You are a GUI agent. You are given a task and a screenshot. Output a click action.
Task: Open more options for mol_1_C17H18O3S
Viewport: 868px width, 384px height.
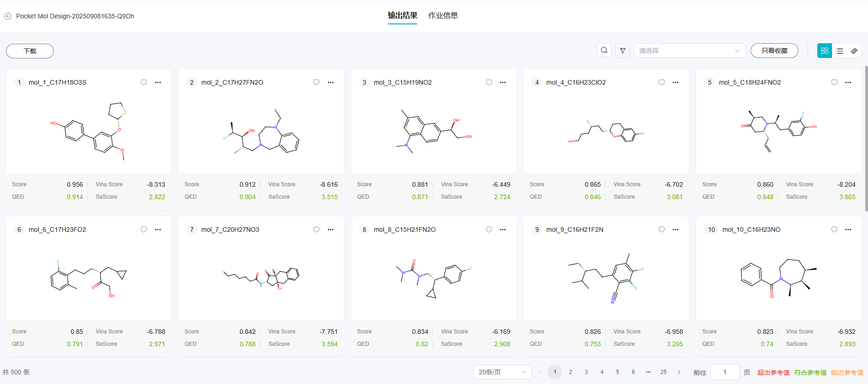[158, 82]
